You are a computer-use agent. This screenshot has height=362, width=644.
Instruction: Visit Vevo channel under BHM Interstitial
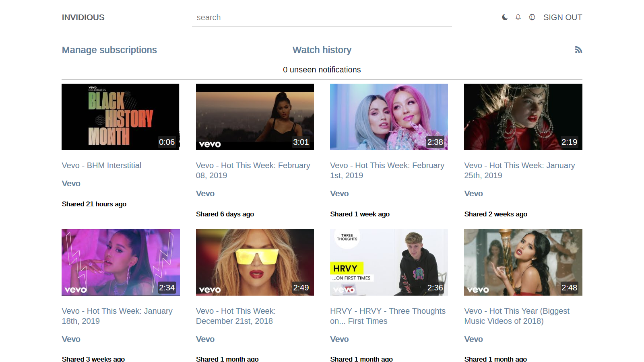71,183
